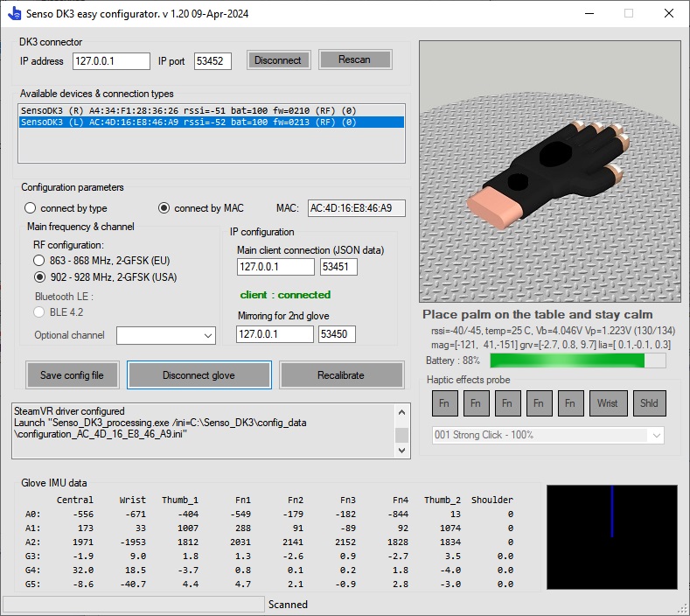The height and width of the screenshot is (616, 690).
Task: Expand the haptic effect Strong Click dropdown
Action: click(x=547, y=435)
